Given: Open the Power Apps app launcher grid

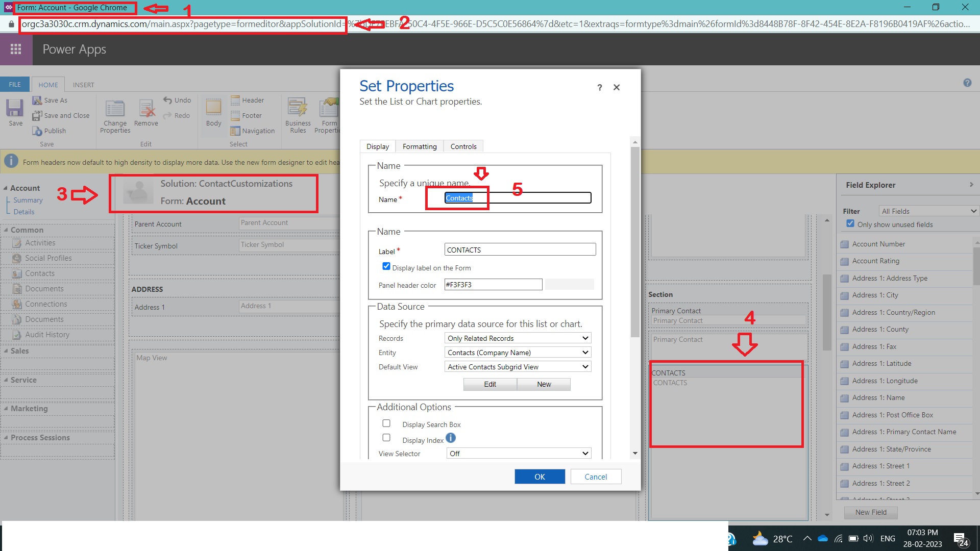Looking at the screenshot, I should (16, 49).
